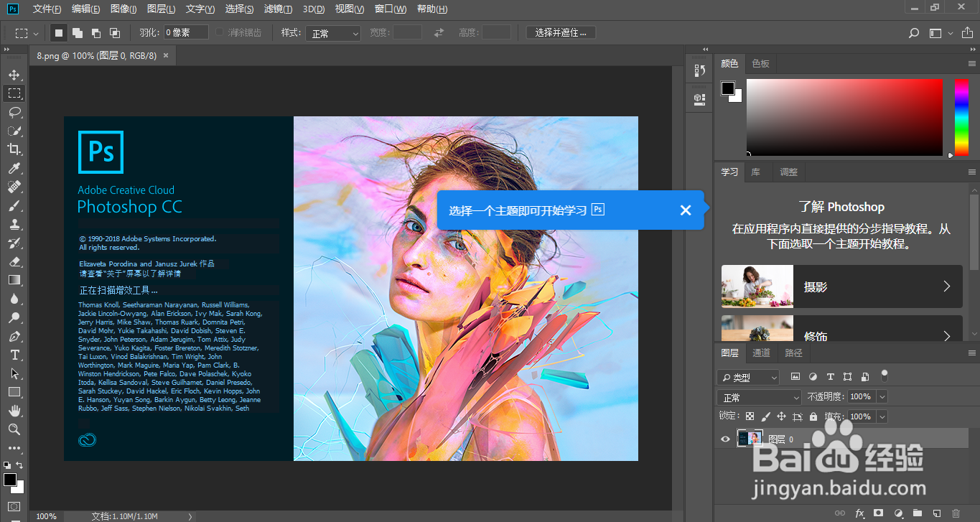Select the Pen tool
The width and height of the screenshot is (980, 522).
pyautogui.click(x=14, y=336)
